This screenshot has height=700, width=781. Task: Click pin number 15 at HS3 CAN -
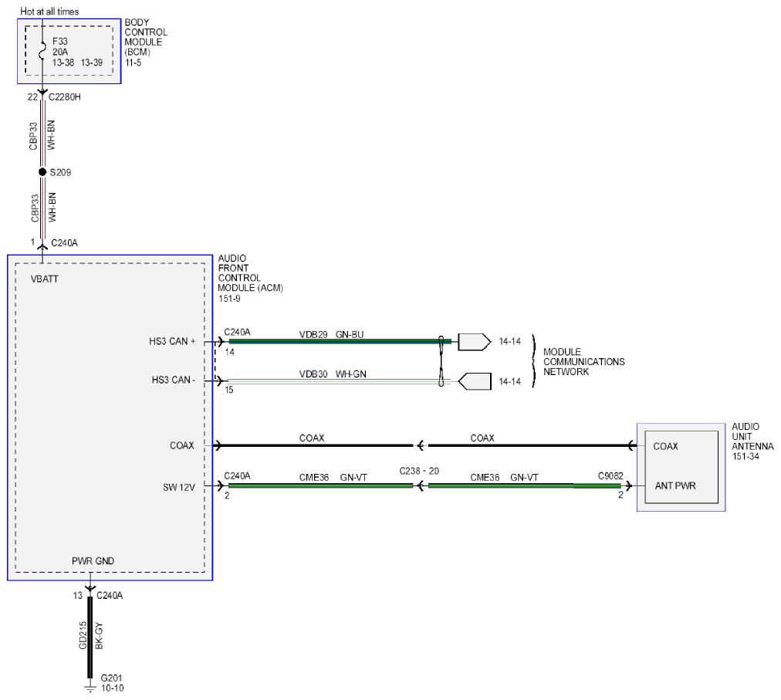pyautogui.click(x=228, y=390)
